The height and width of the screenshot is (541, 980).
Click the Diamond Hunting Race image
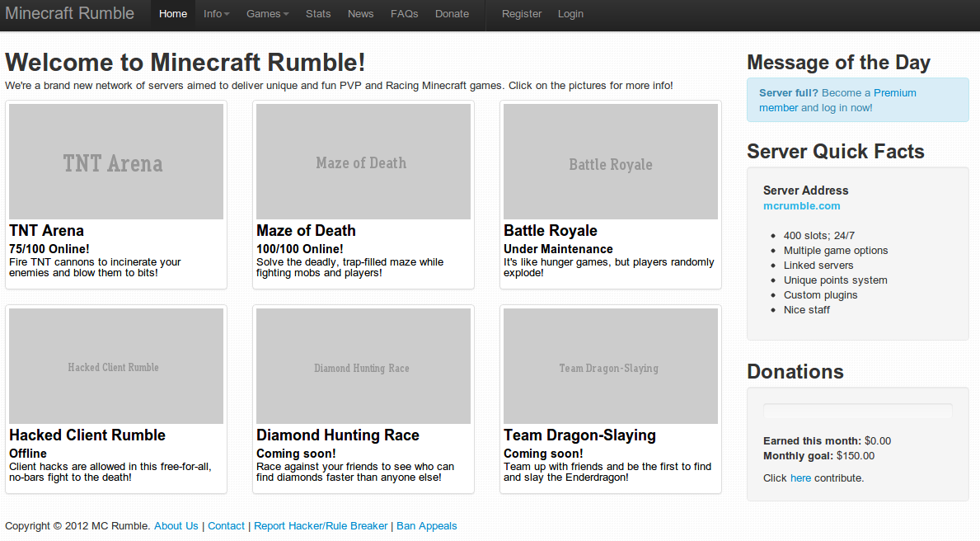pos(363,366)
